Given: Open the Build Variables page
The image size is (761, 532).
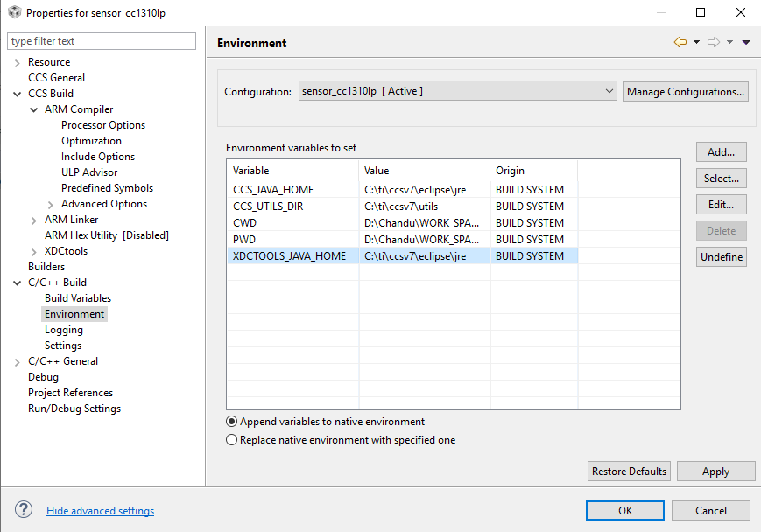Looking at the screenshot, I should [x=78, y=298].
